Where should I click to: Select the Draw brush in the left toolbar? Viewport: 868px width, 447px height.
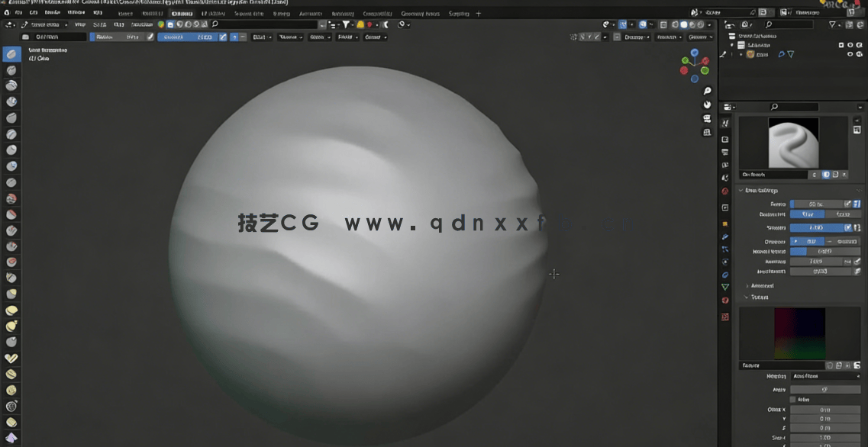[x=11, y=53]
